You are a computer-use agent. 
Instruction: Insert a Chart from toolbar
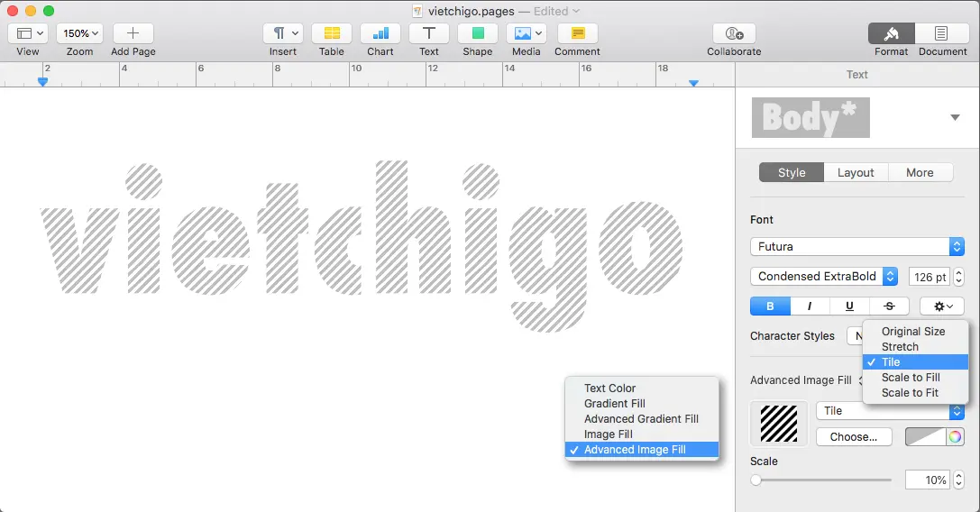(x=380, y=33)
